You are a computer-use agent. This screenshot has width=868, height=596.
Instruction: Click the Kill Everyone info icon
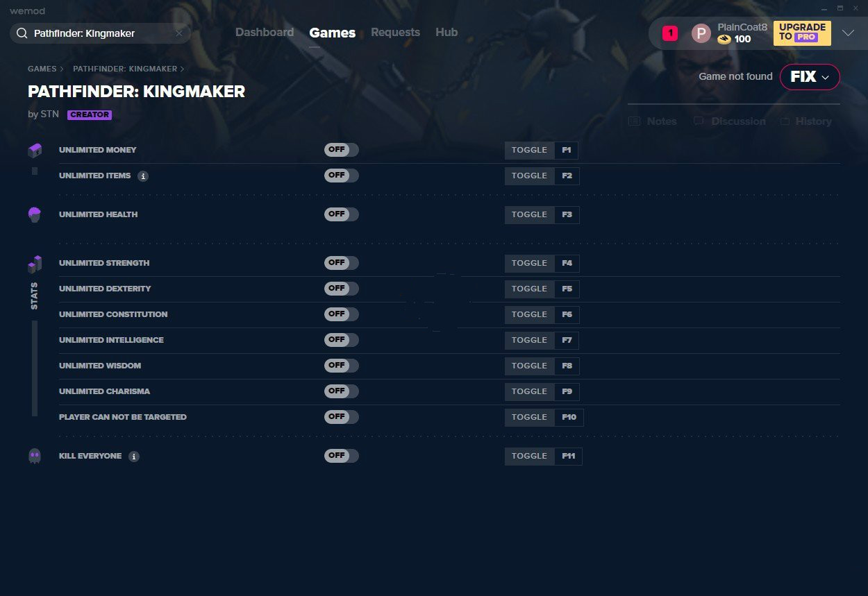[x=134, y=457]
